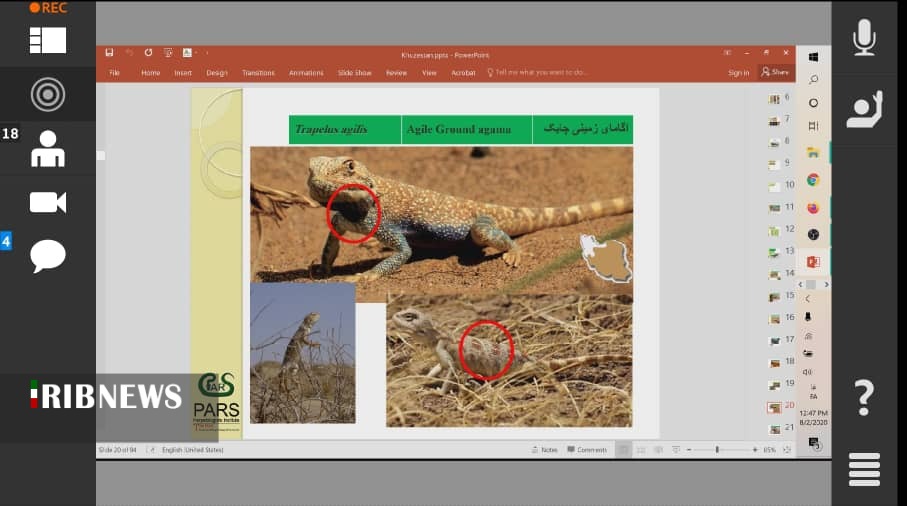Viewport: 907px width, 506px height.
Task: Open Google Chrome from the taskbar
Action: 813,180
